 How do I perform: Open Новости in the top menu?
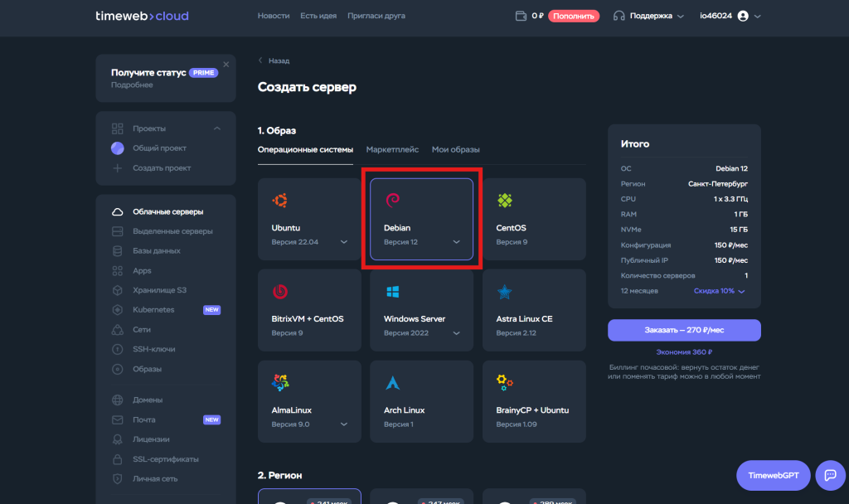274,16
